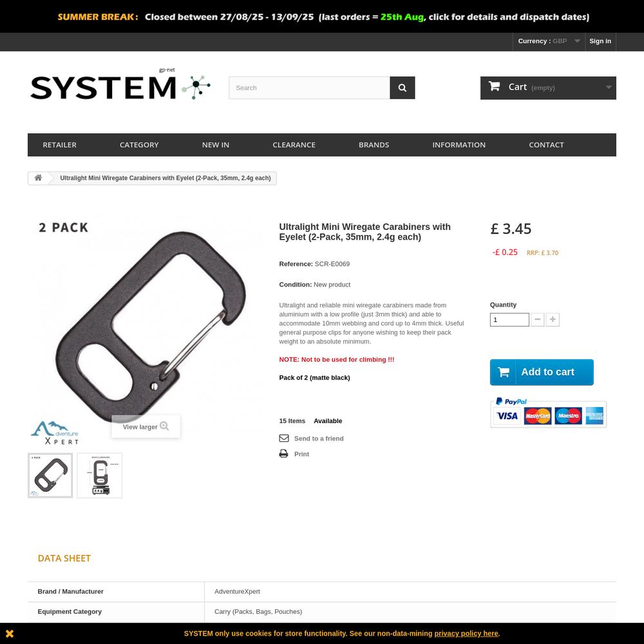Click the Add to cart button

pyautogui.click(x=542, y=372)
